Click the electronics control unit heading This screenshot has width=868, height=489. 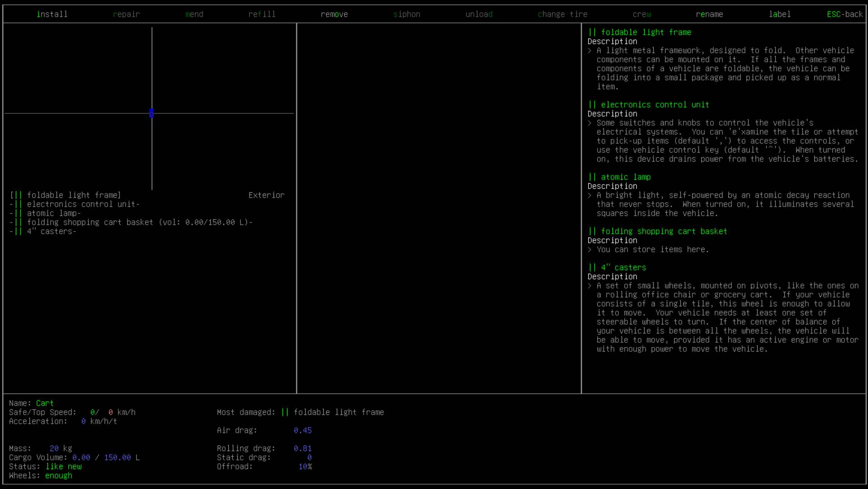point(655,104)
